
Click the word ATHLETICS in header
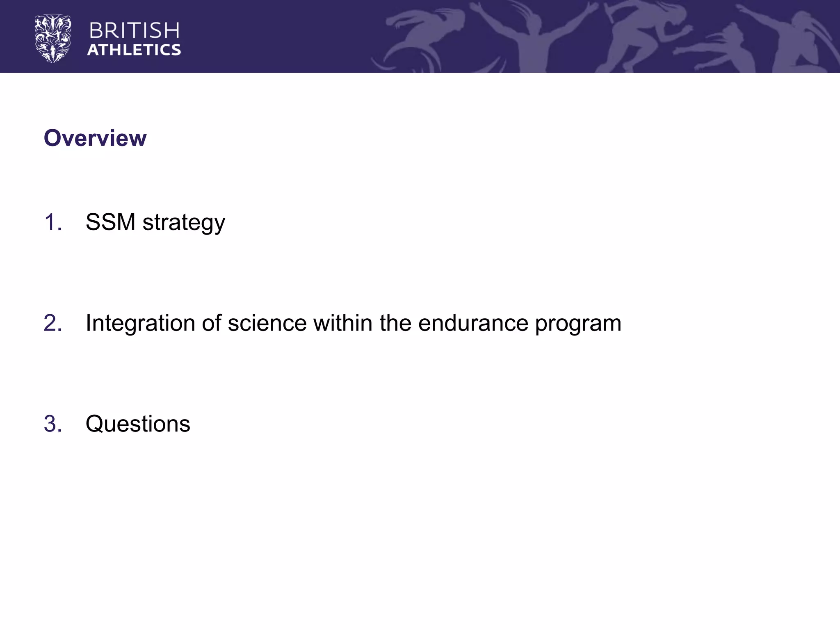pos(134,50)
